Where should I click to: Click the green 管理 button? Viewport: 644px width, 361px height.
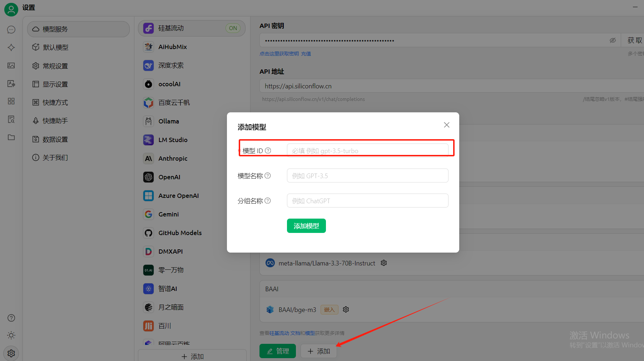point(278,351)
